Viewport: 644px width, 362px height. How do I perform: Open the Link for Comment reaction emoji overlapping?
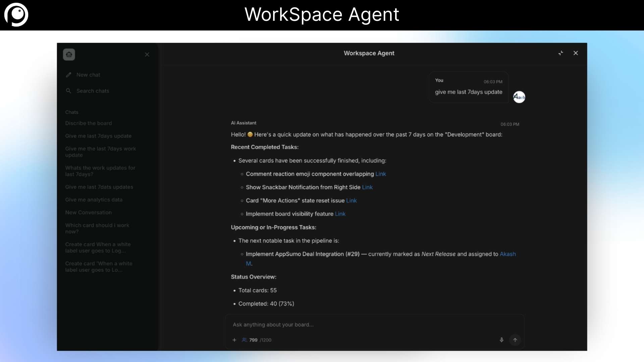[380, 174]
